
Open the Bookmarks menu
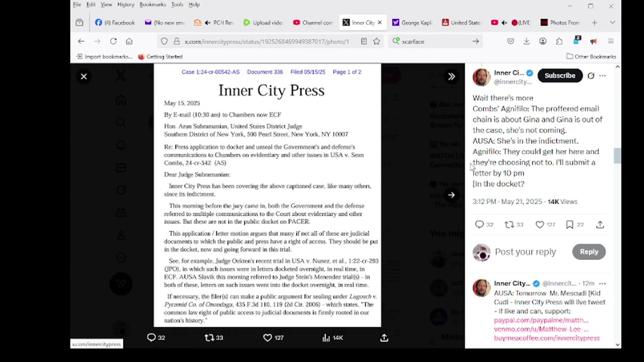[152, 5]
